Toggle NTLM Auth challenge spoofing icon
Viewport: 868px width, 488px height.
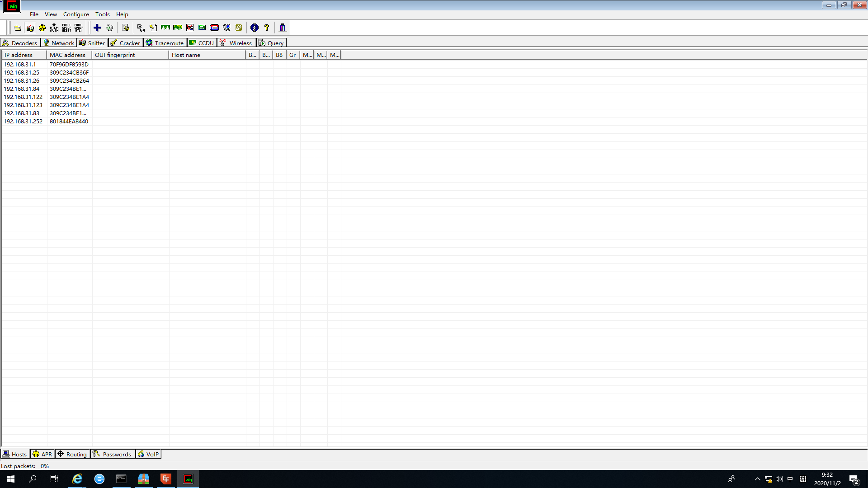(x=54, y=28)
